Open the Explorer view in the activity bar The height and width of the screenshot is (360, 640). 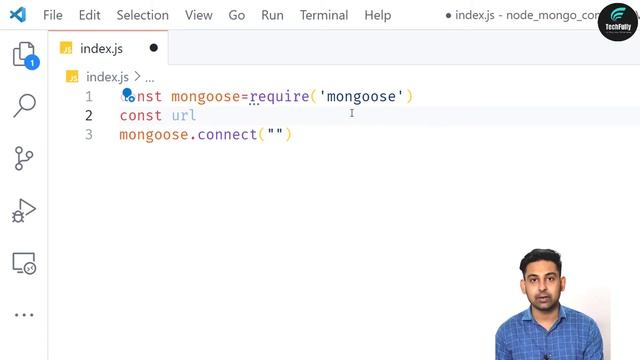[24, 55]
